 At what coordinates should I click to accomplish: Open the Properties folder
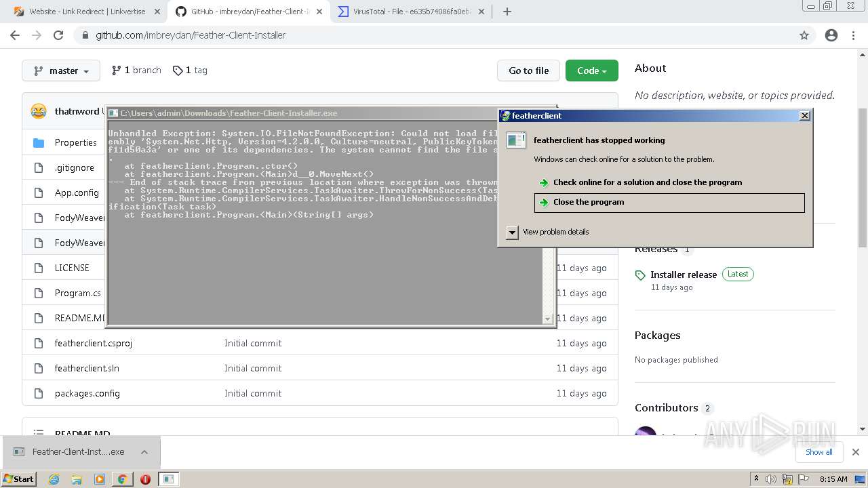click(76, 142)
